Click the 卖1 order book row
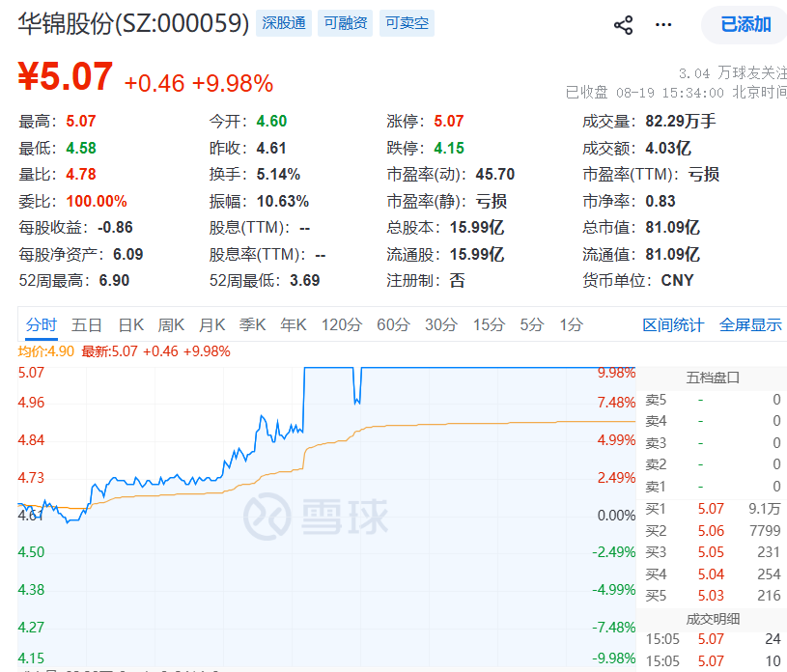This screenshot has height=672, width=787. tap(713, 487)
